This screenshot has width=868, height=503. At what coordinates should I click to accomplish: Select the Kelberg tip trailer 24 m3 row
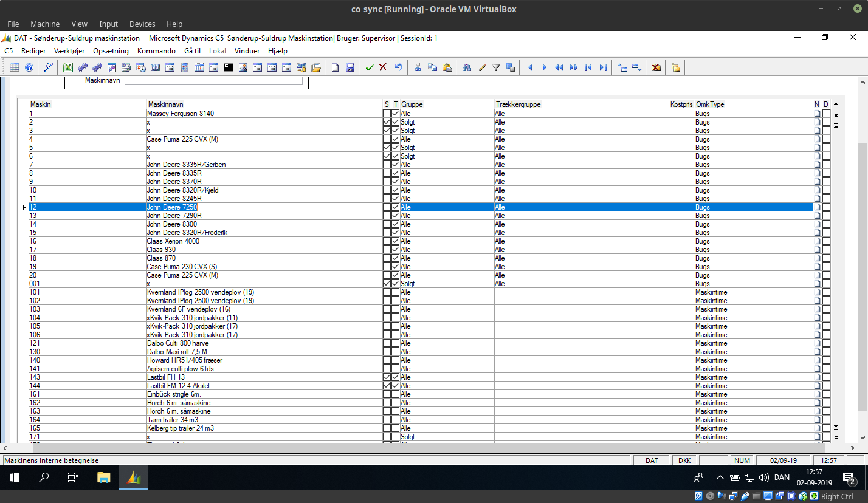coord(421,428)
